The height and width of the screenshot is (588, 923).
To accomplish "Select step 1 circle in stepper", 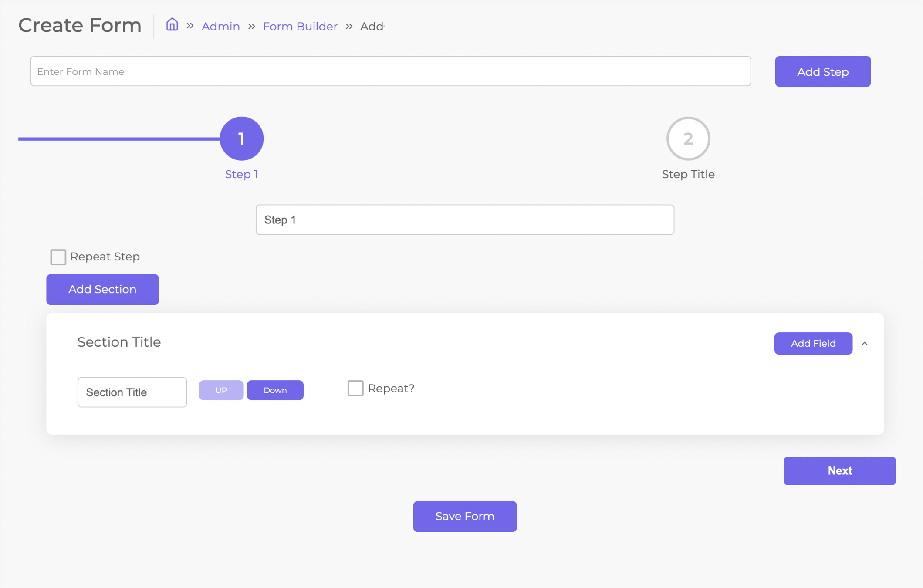I will pyautogui.click(x=241, y=139).
